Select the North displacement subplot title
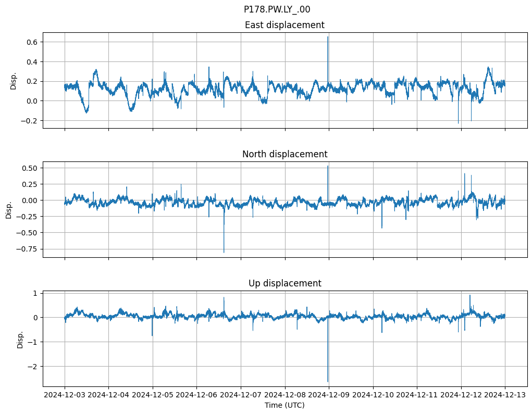 [284, 154]
